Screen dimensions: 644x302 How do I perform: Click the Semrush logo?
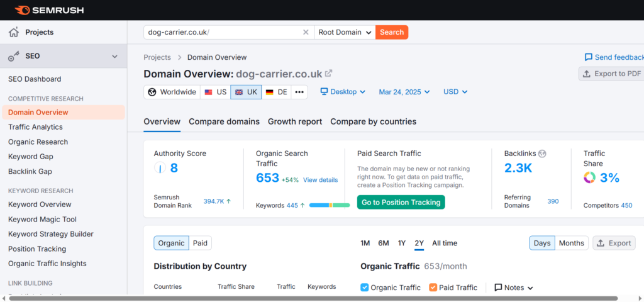coord(49,10)
